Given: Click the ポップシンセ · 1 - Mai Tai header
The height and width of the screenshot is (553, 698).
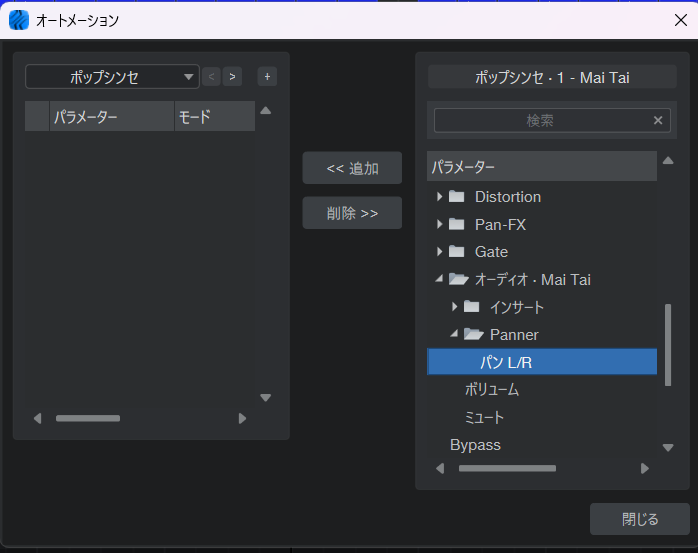Looking at the screenshot, I should click(552, 77).
